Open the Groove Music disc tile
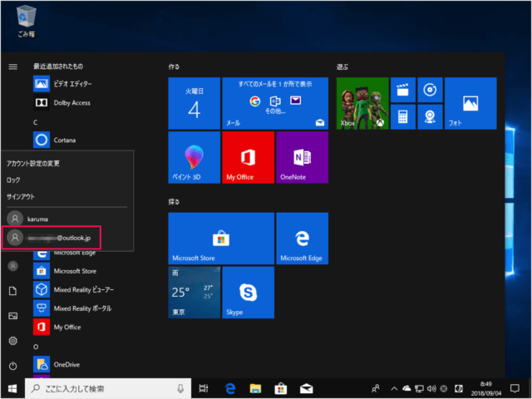The height and width of the screenshot is (399, 532). pos(429,91)
